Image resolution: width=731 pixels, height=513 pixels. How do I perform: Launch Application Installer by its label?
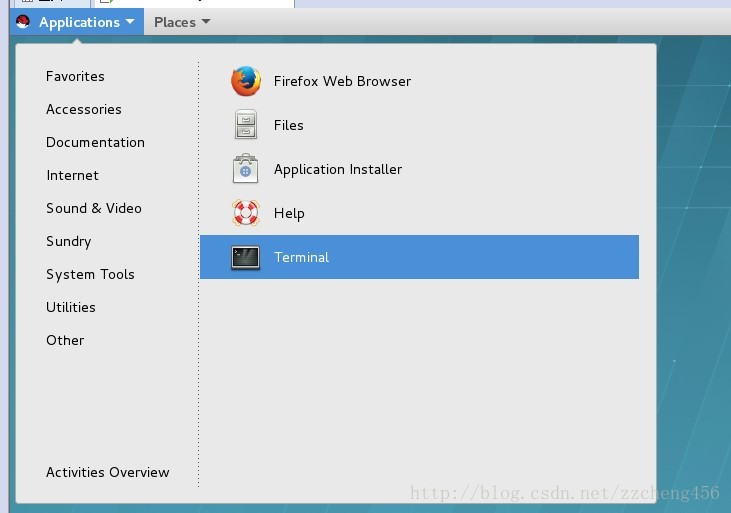[338, 169]
